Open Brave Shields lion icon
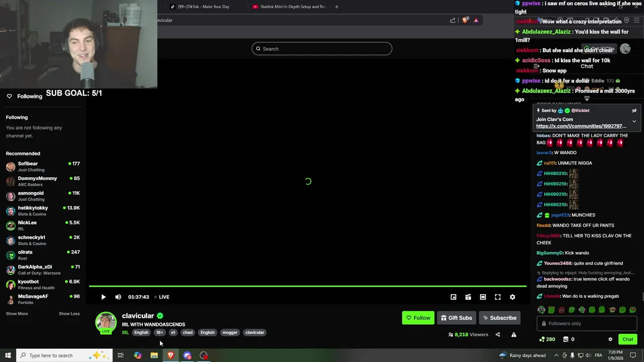The width and height of the screenshot is (644, 362). tap(465, 20)
